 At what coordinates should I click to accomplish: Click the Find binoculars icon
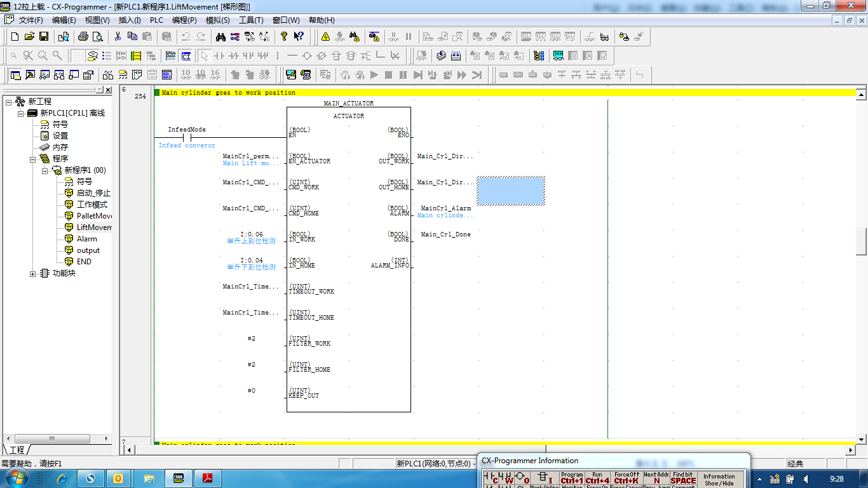pyautogui.click(x=220, y=37)
